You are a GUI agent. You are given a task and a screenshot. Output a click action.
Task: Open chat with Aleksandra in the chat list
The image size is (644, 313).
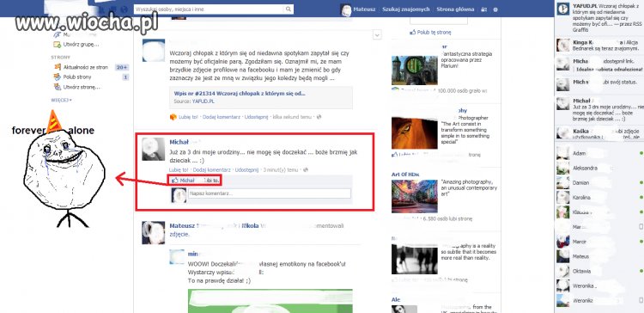coord(598,168)
